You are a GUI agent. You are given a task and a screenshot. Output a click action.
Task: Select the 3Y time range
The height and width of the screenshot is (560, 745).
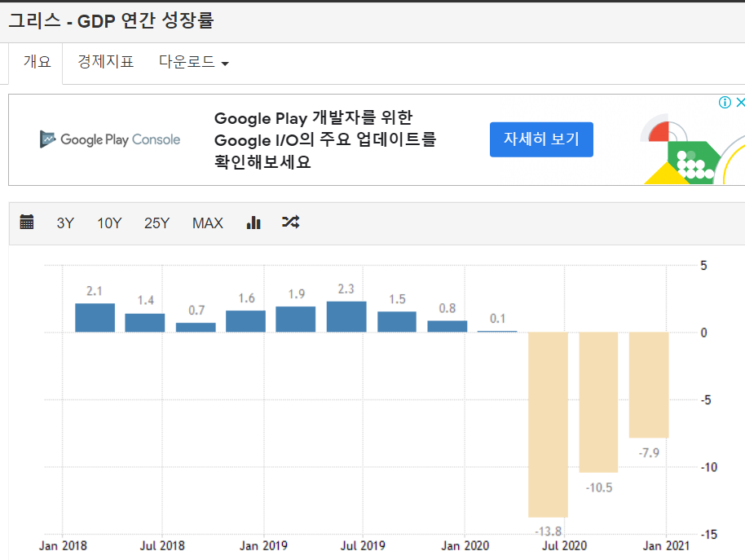[65, 223]
